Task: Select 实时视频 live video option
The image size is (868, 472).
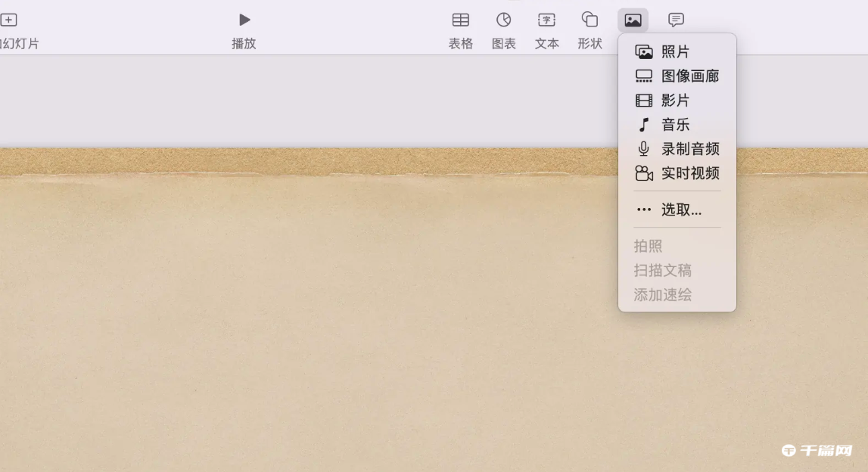Action: 689,173
